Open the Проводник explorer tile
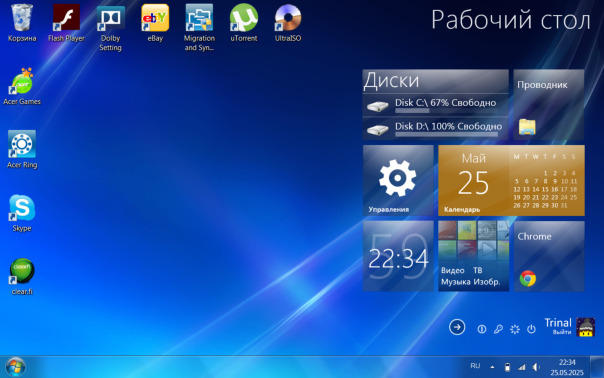This screenshot has width=604, height=378. click(549, 104)
